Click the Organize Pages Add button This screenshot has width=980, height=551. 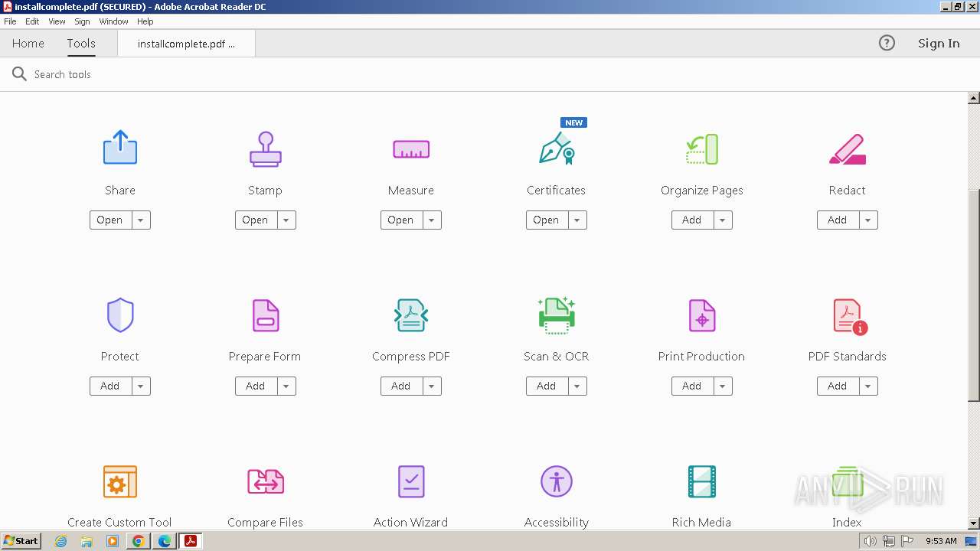pyautogui.click(x=692, y=220)
